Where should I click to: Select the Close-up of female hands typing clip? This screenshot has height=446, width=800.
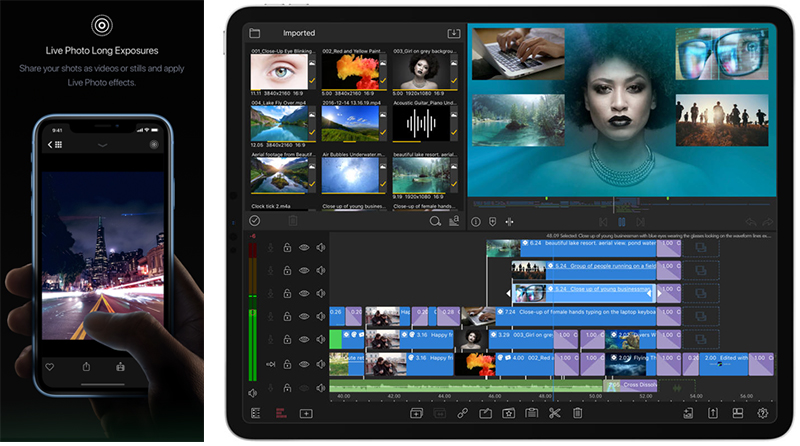click(x=559, y=316)
